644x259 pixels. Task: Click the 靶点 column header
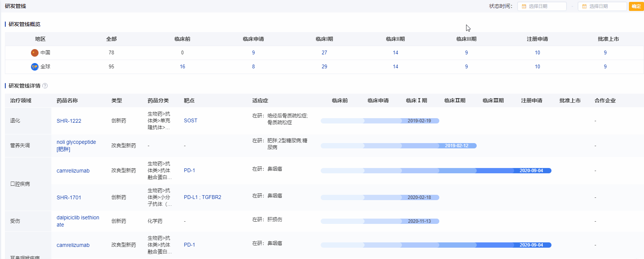189,101
